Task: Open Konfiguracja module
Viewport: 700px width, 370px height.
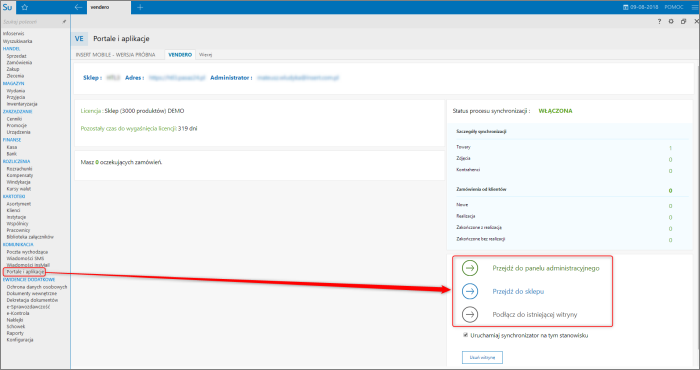Action: pos(20,340)
